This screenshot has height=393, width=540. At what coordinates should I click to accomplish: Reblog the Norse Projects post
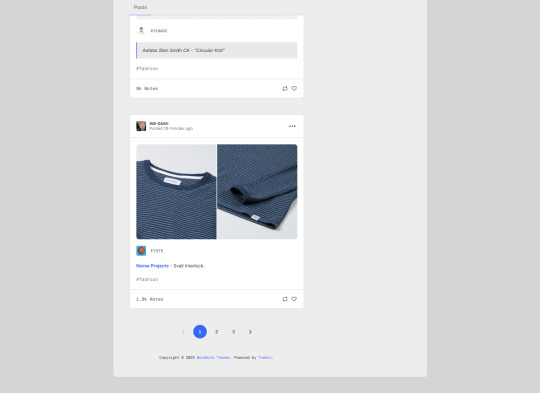(x=285, y=299)
